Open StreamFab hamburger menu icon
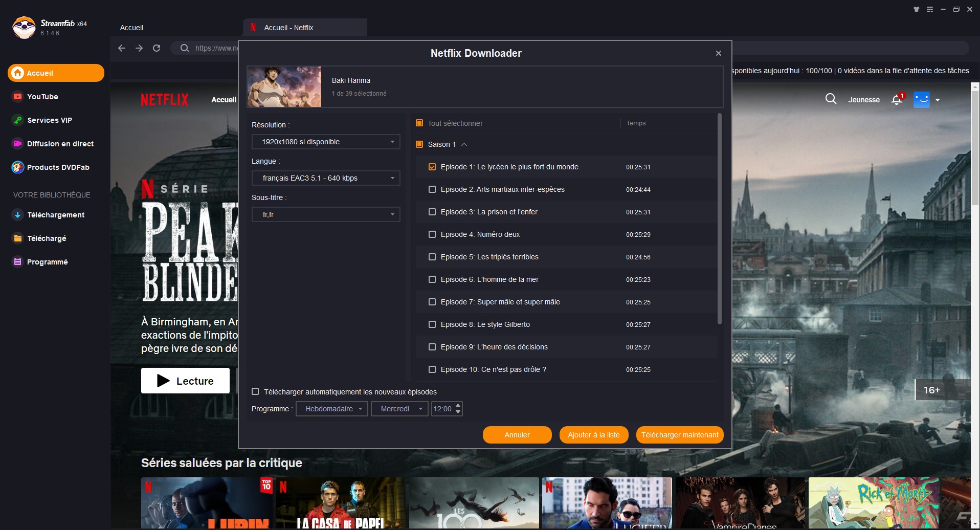This screenshot has width=980, height=530. pyautogui.click(x=930, y=9)
